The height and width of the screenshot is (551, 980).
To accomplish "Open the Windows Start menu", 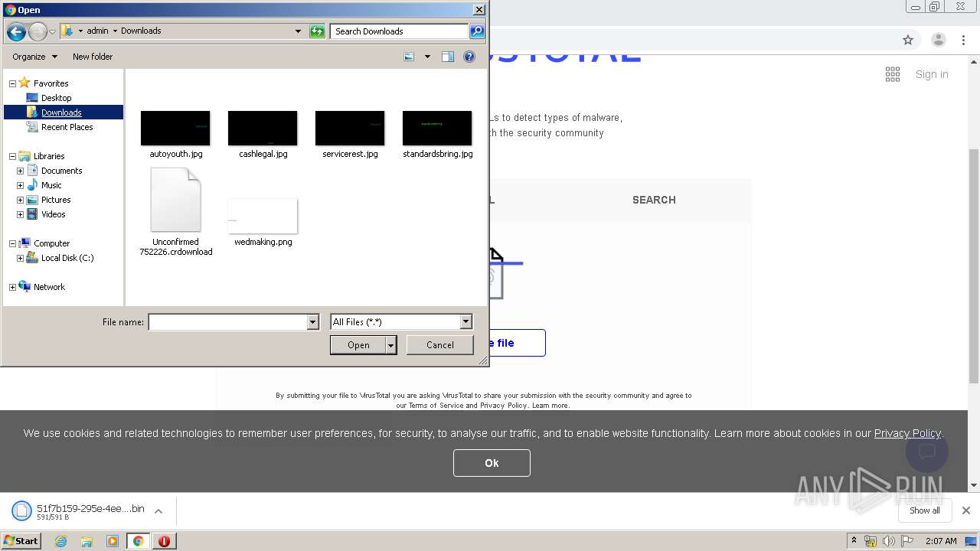I will point(21,540).
